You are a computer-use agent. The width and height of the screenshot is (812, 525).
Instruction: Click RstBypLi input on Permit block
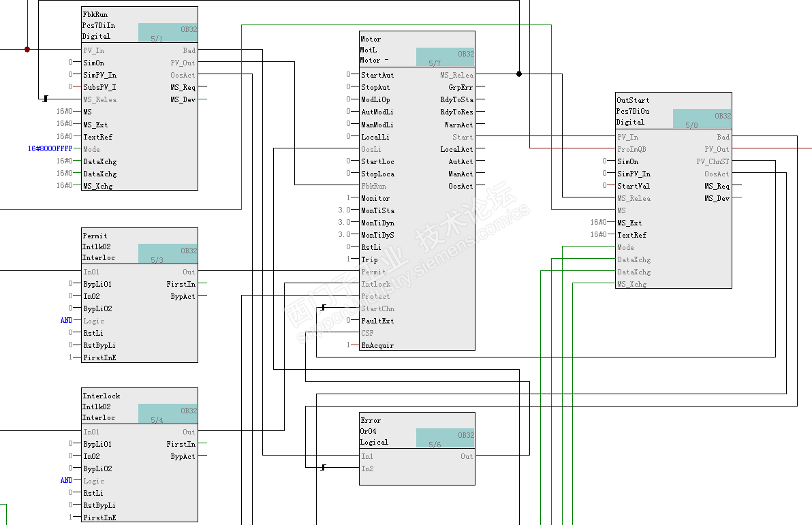pos(99,345)
